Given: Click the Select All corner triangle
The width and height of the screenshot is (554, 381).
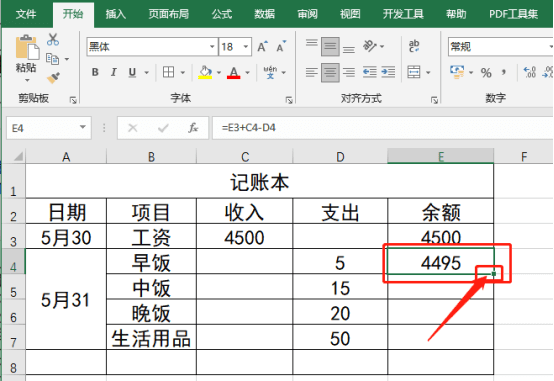Looking at the screenshot, I should [x=18, y=156].
